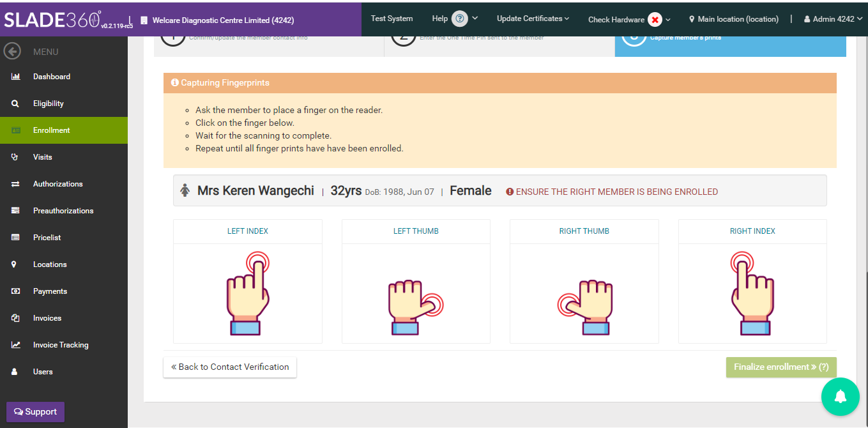Scan the Left Index finger hand icon
Viewport: 868px width, 428px height.
(x=248, y=293)
